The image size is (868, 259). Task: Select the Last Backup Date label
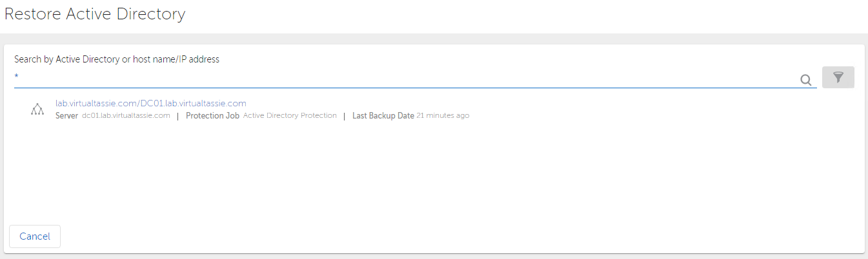383,116
